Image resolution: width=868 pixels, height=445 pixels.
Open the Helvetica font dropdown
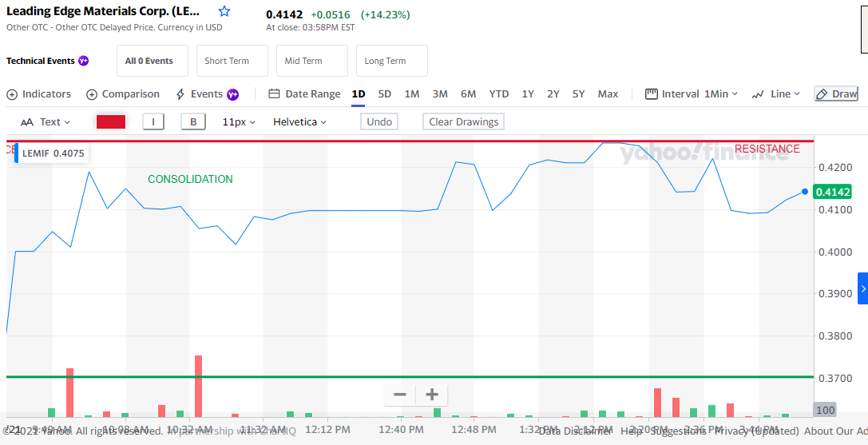coord(299,122)
